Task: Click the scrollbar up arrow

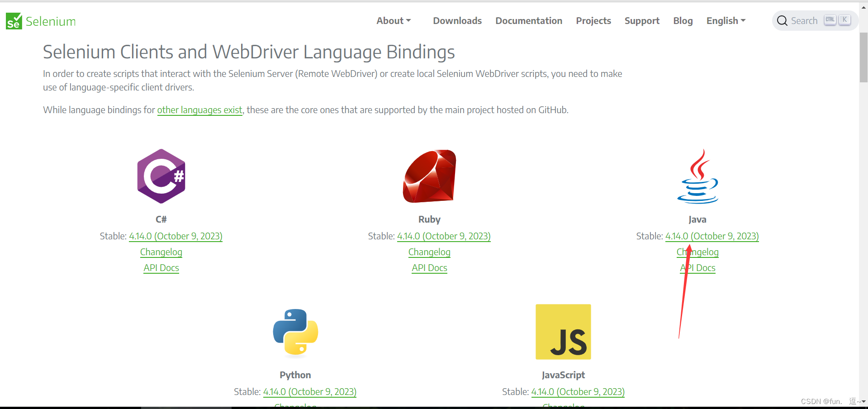Action: point(863,7)
